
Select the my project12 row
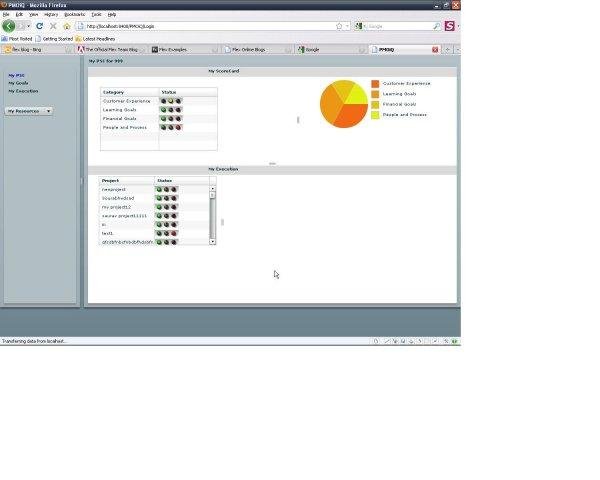[x=154, y=207]
